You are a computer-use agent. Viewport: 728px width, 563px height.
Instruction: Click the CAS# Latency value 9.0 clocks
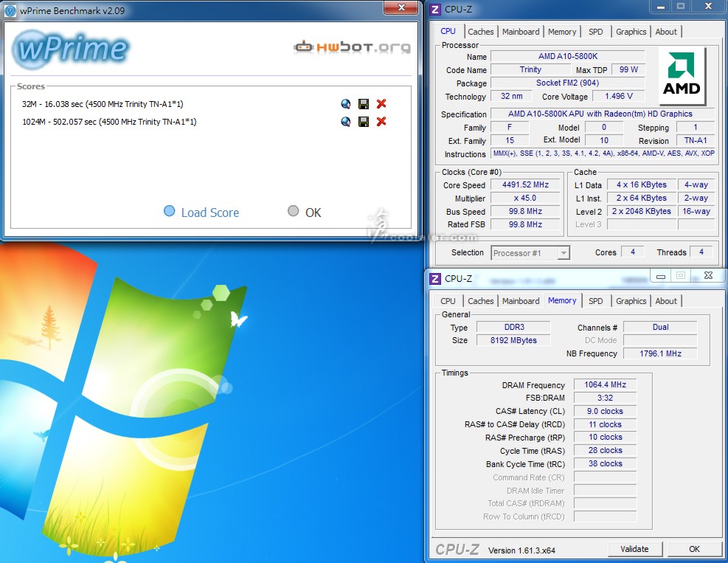point(605,411)
